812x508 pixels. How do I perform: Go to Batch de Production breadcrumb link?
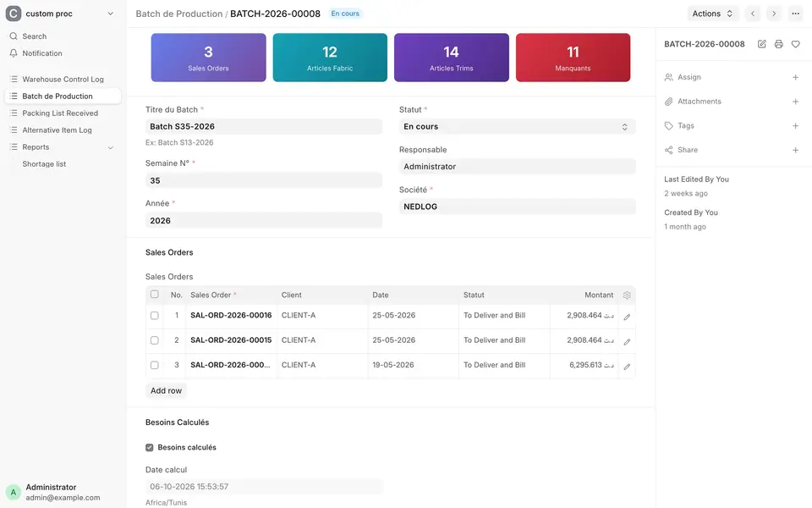click(179, 14)
